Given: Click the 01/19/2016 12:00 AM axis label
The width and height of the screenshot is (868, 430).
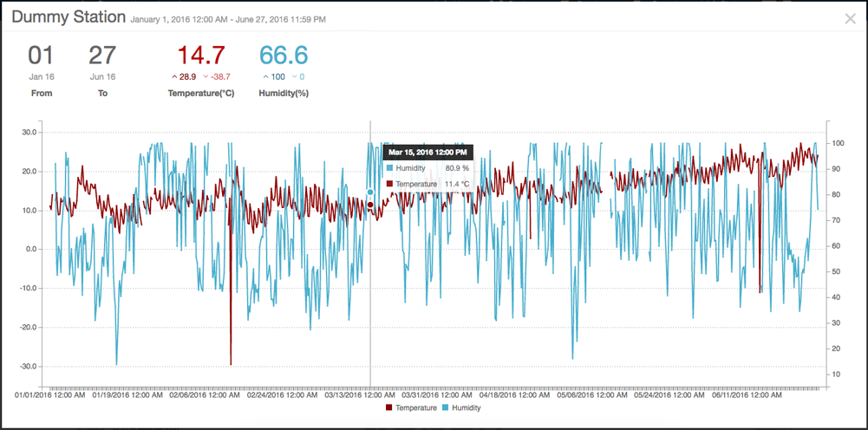Looking at the screenshot, I should click(127, 395).
